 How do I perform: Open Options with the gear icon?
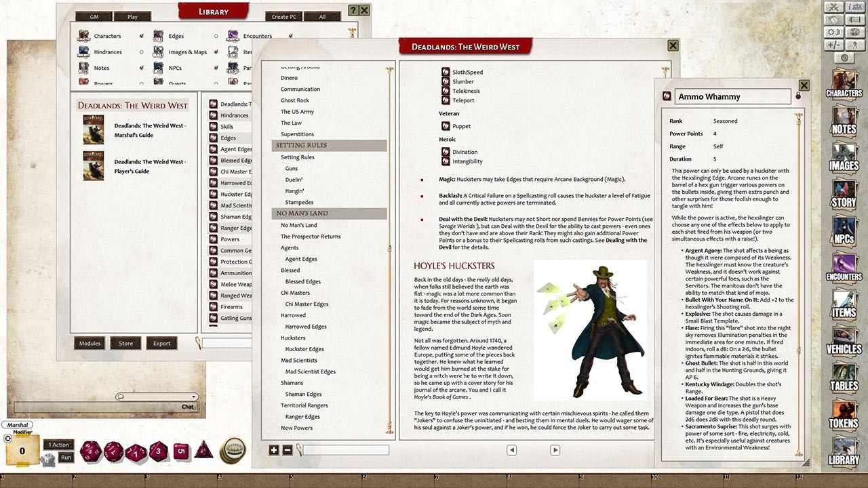[845, 58]
